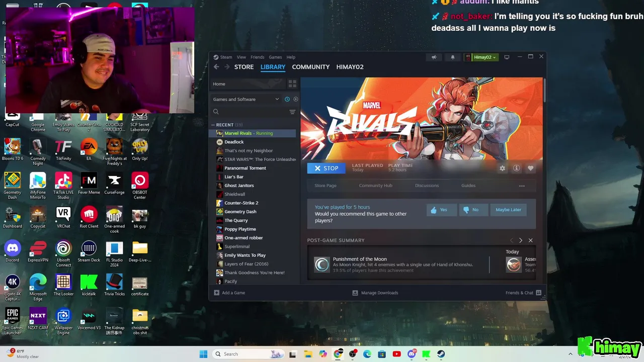Toggle sort by recent activity clock icon

[x=287, y=99]
